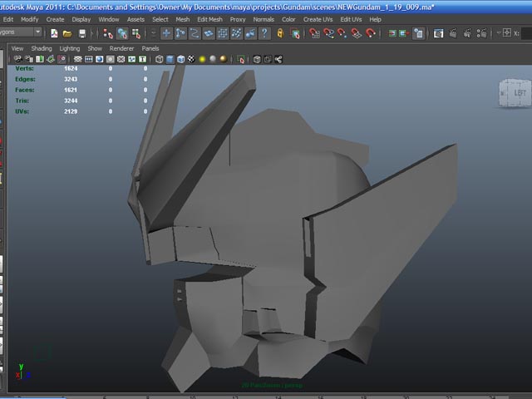Screen dimensions: 532x399
Task: Open a scene with the folder icon
Action: 67,33
